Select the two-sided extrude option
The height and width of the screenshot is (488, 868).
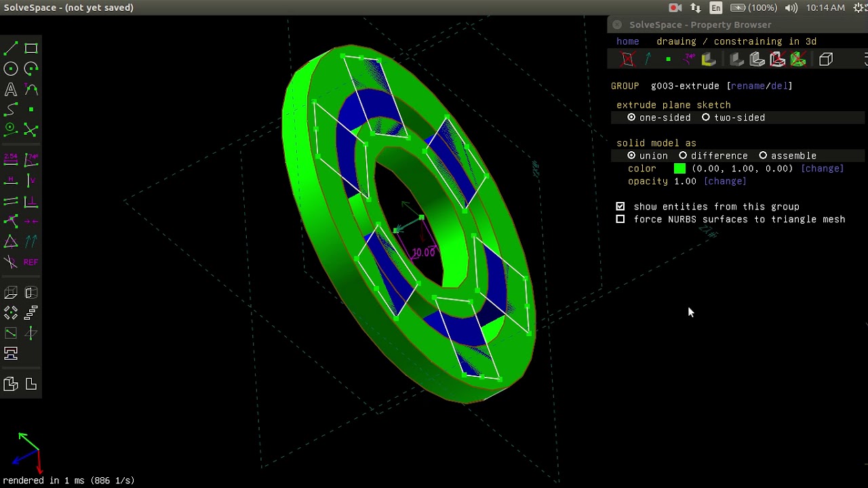(734, 118)
